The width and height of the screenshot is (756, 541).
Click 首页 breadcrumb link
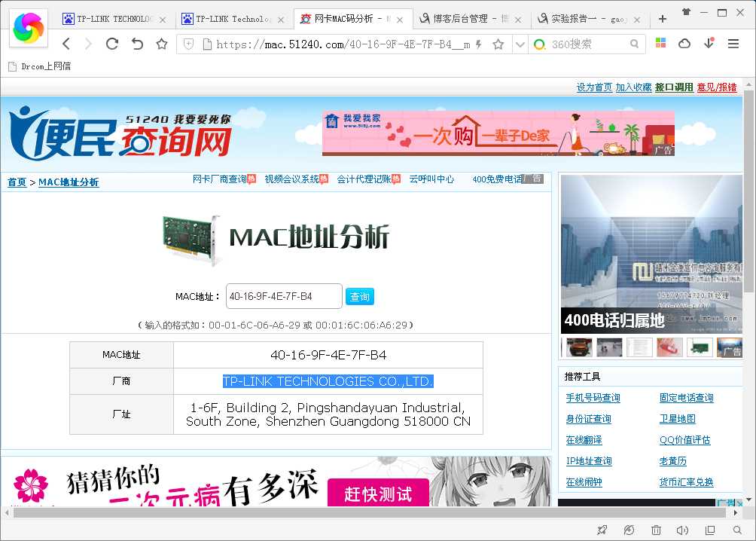point(17,182)
